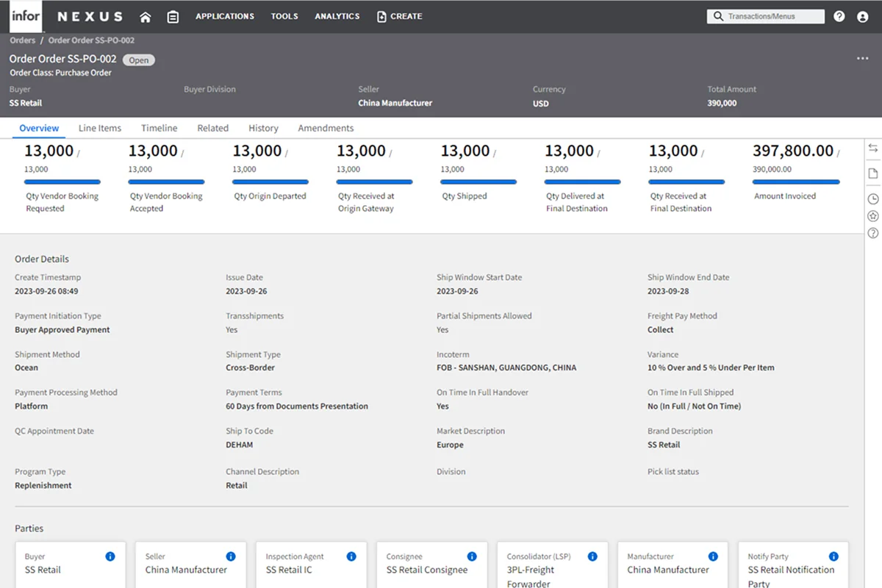The width and height of the screenshot is (882, 588).
Task: Switch to the Line Items tab
Action: pyautogui.click(x=100, y=128)
